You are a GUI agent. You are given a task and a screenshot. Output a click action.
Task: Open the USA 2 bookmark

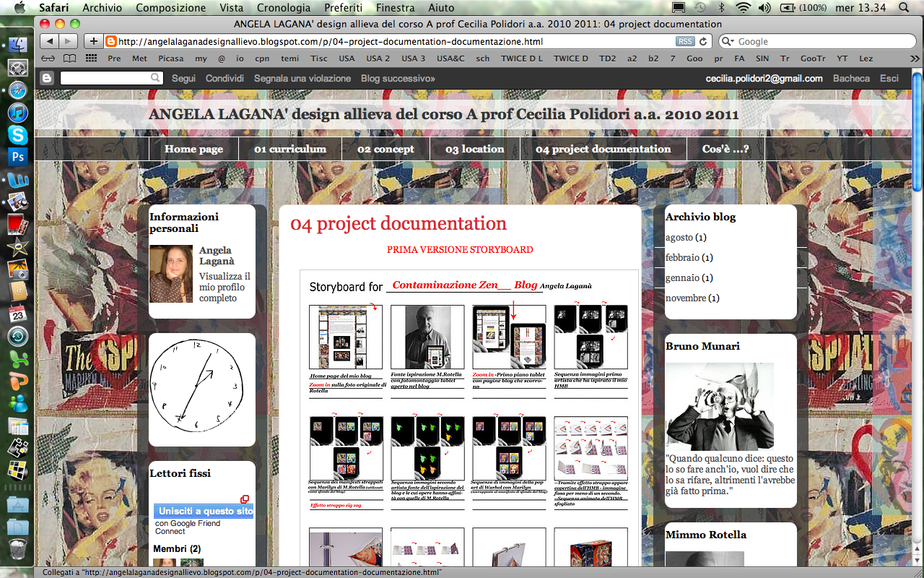[378, 59]
